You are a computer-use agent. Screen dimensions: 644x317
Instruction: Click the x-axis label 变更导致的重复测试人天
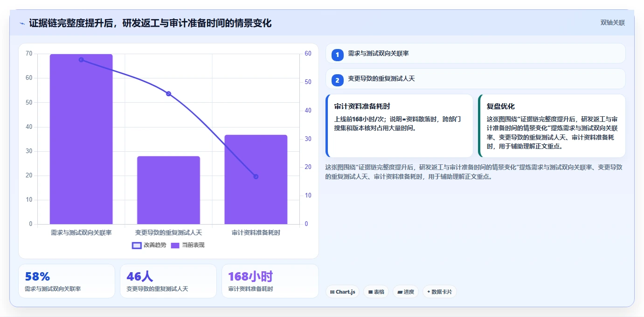pyautogui.click(x=168, y=232)
